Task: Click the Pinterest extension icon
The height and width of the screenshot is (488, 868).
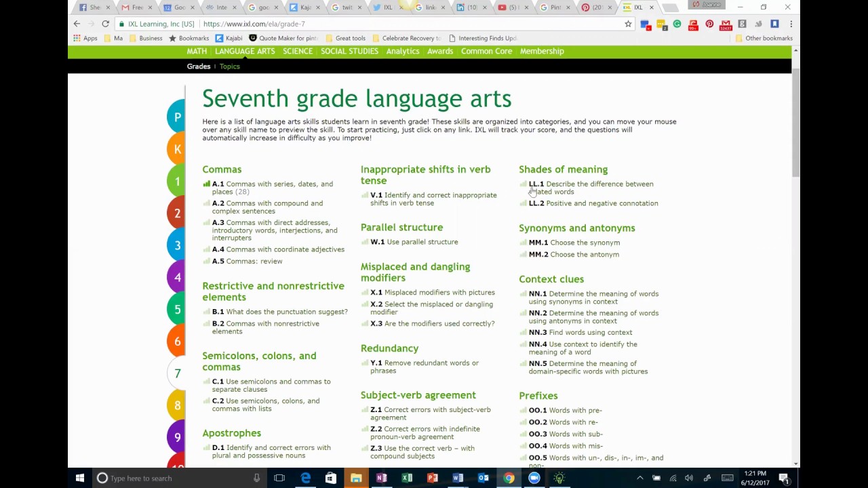Action: click(709, 24)
